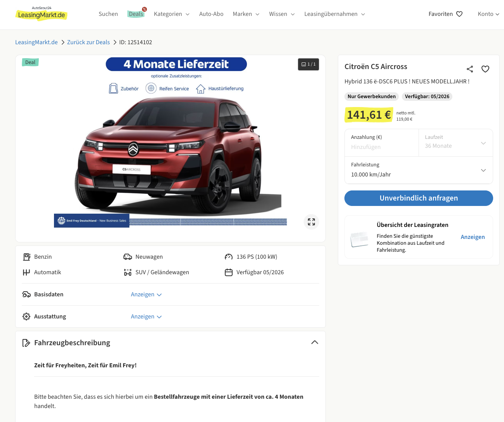Image resolution: width=504 pixels, height=422 pixels.
Task: Open the Fahrleistung 10.000 km/Jahr dropdown
Action: [419, 170]
